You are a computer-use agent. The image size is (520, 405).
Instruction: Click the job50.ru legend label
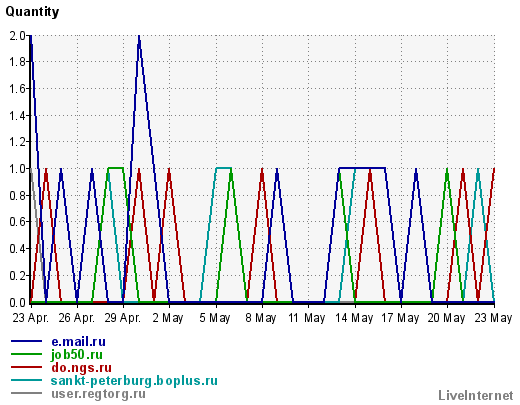coord(77,355)
